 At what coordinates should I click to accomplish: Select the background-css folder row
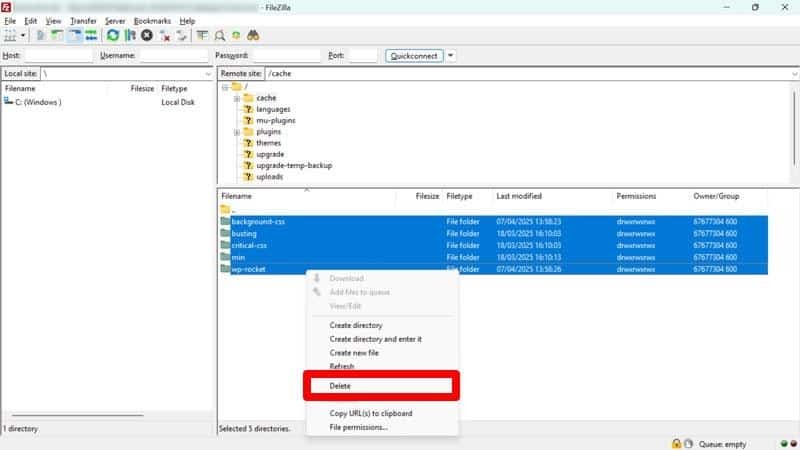(493, 221)
